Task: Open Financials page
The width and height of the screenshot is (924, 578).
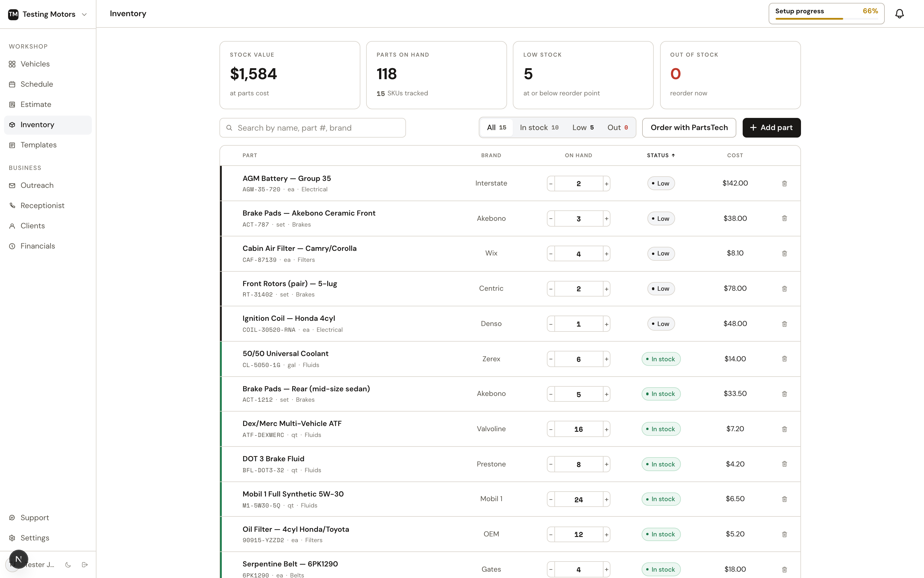Action: pyautogui.click(x=48, y=246)
